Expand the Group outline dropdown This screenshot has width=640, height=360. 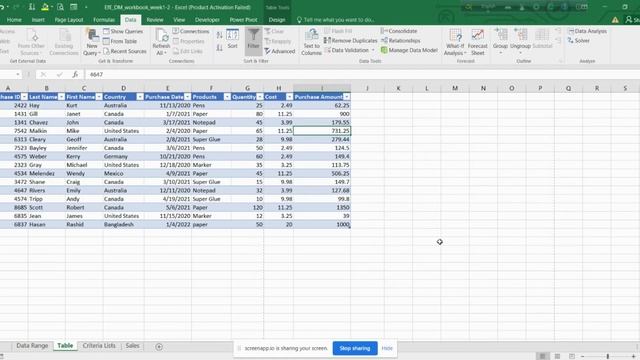tap(500, 53)
